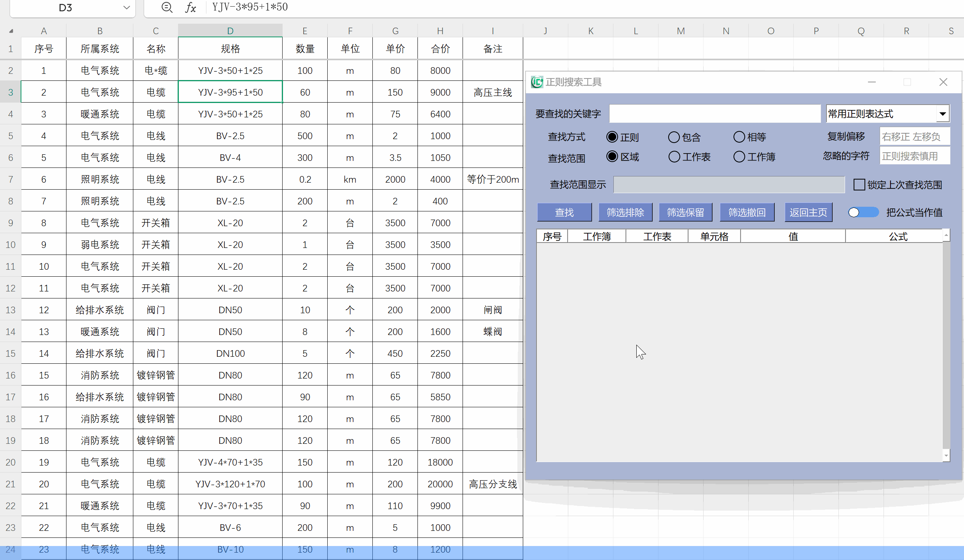The height and width of the screenshot is (560, 964).
Task: Click the 正则搜索工具 logo icon in dialog title
Action: [536, 82]
